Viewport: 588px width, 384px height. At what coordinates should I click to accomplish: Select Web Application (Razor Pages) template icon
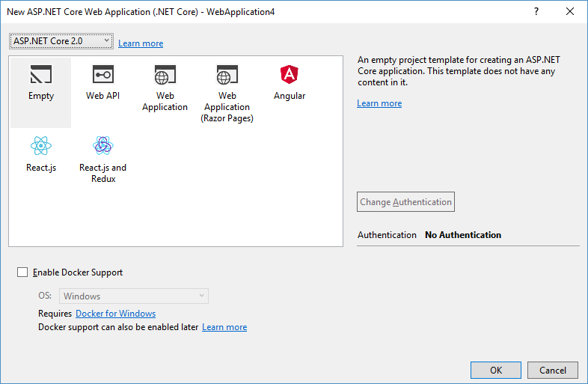[227, 74]
